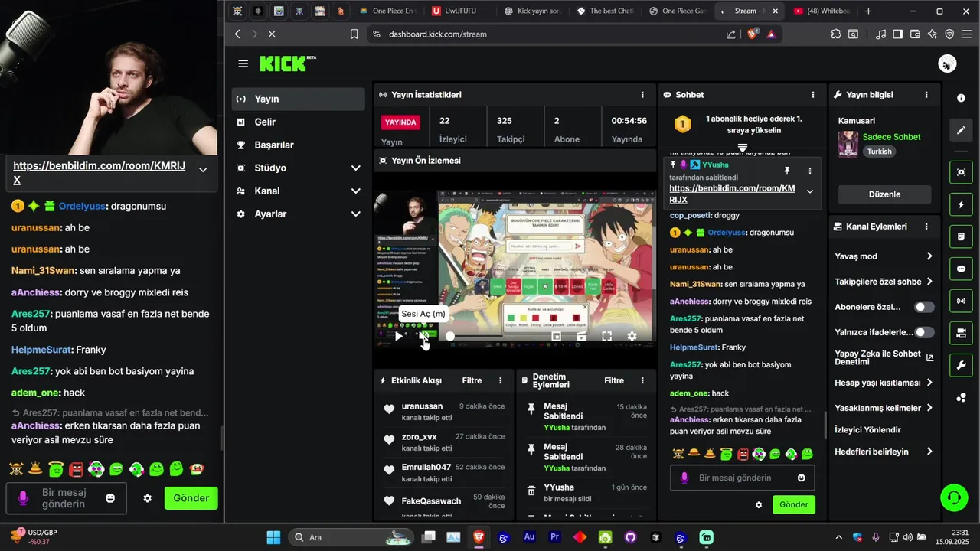Screen dimensions: 980x551
Task: Open Yapay Zeka ile Sohbet Denetimi link
Action: point(884,357)
